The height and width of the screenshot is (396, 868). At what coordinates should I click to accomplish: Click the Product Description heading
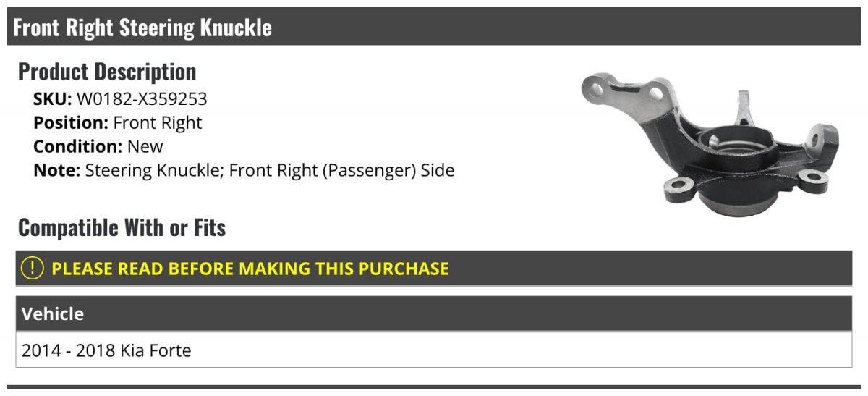pos(107,71)
